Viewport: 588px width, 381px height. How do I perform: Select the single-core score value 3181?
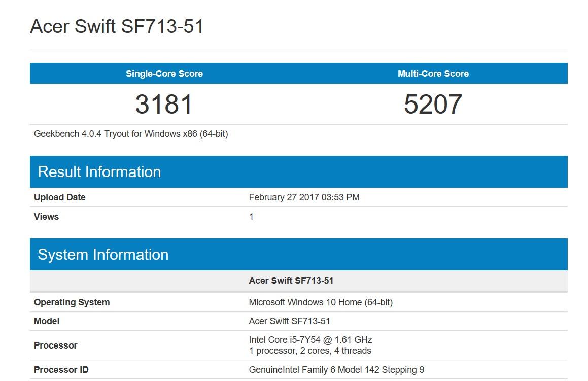(164, 104)
